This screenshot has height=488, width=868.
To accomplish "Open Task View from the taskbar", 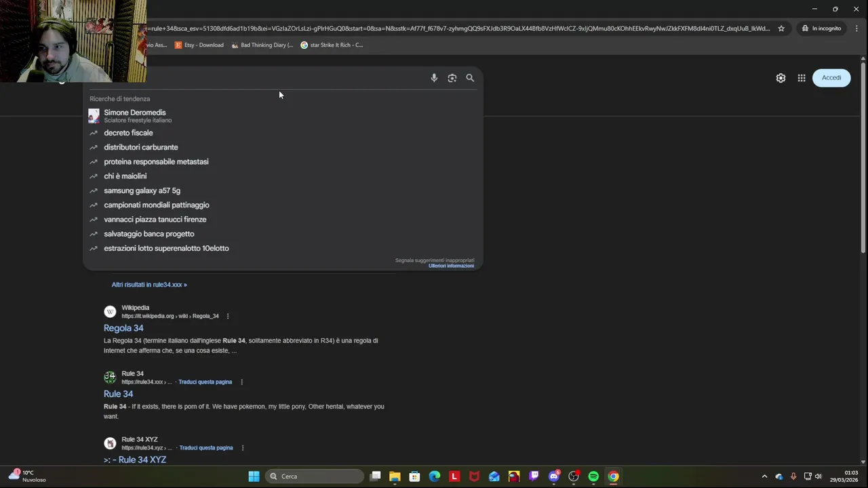I will pyautogui.click(x=376, y=476).
